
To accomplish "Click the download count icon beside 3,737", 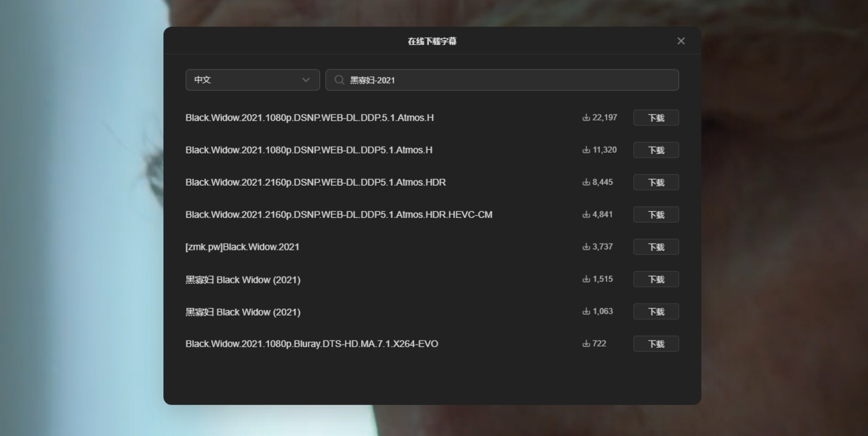I will coord(586,247).
